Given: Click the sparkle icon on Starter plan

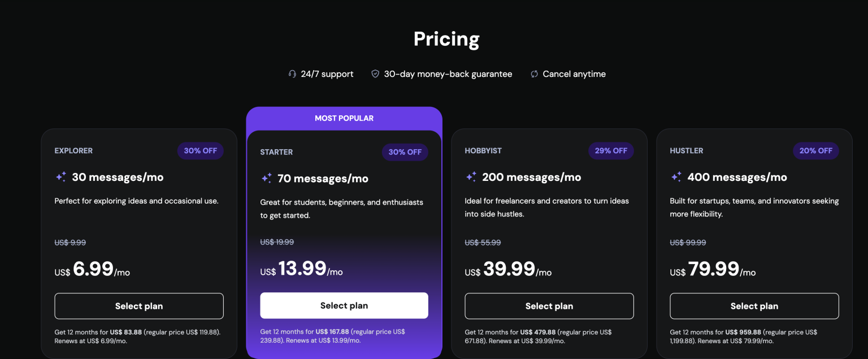Looking at the screenshot, I should pyautogui.click(x=265, y=178).
